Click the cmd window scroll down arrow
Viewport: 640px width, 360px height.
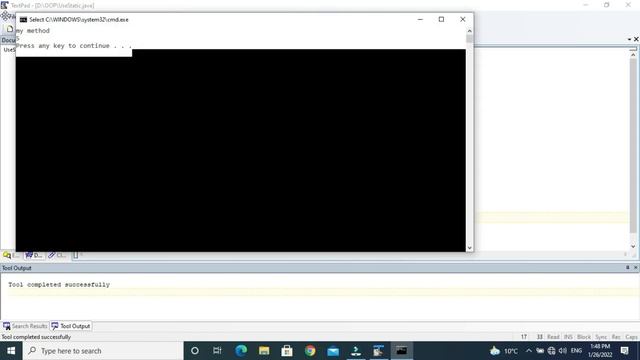point(469,247)
